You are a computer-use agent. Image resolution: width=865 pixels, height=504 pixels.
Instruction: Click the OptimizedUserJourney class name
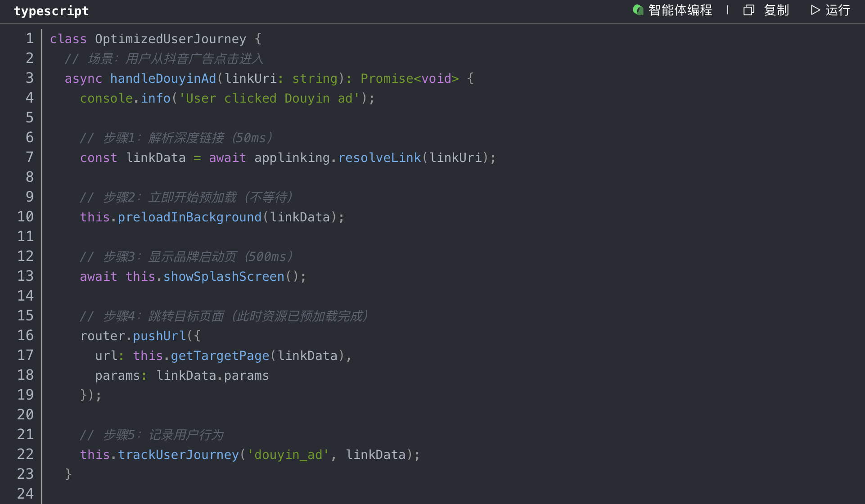click(x=171, y=39)
